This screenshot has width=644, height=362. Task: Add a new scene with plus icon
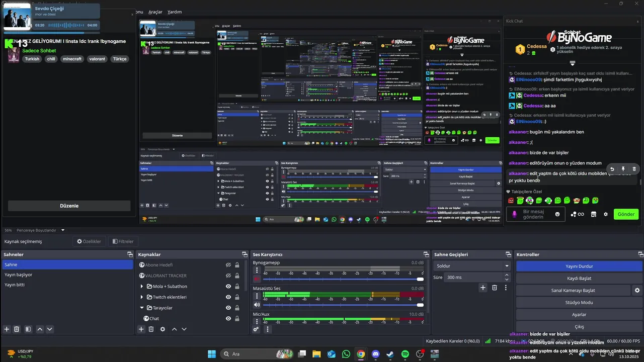[7, 329]
